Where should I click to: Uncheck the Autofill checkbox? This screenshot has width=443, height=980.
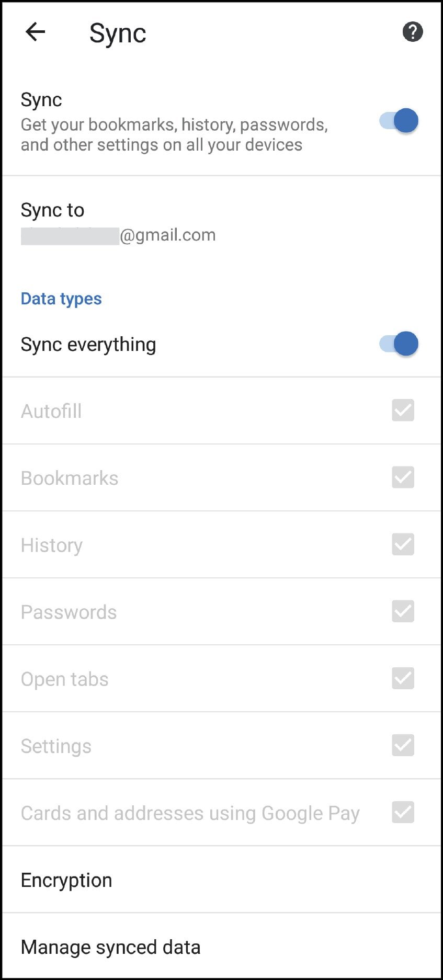pyautogui.click(x=403, y=411)
